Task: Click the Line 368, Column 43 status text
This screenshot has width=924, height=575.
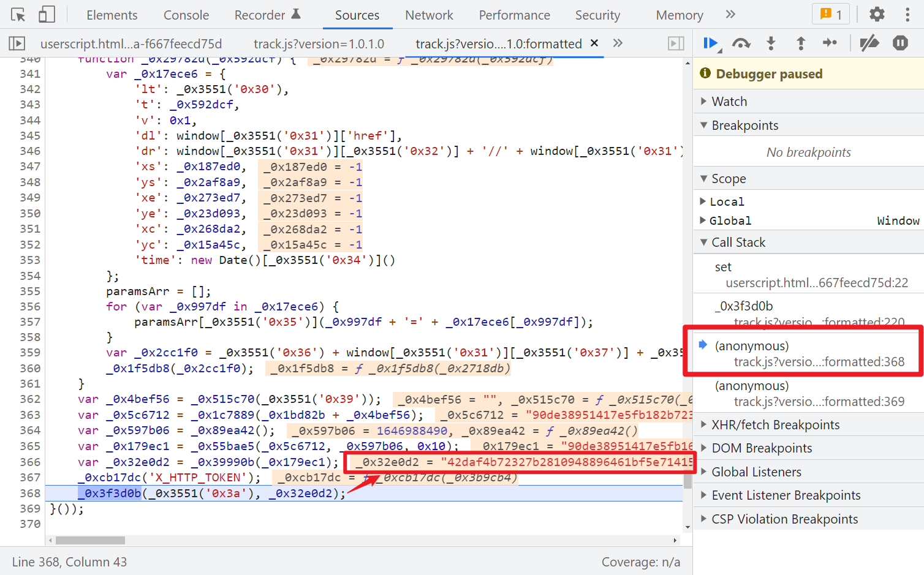Action: point(69,562)
